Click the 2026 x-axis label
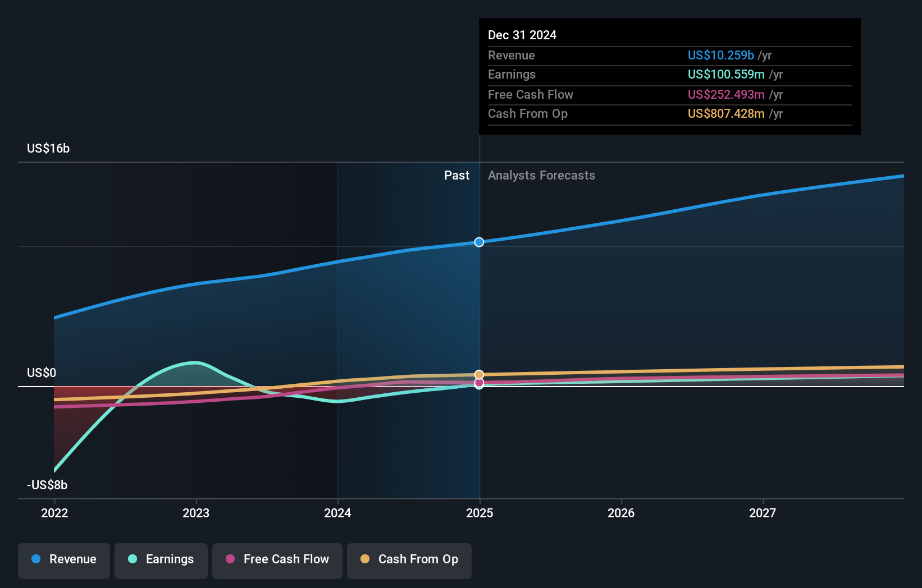 click(x=621, y=513)
